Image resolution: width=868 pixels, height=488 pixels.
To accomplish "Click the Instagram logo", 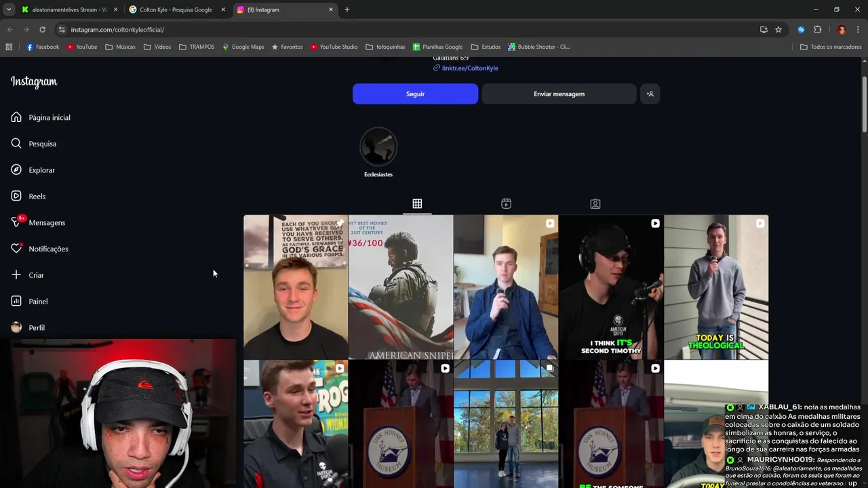I will [34, 82].
